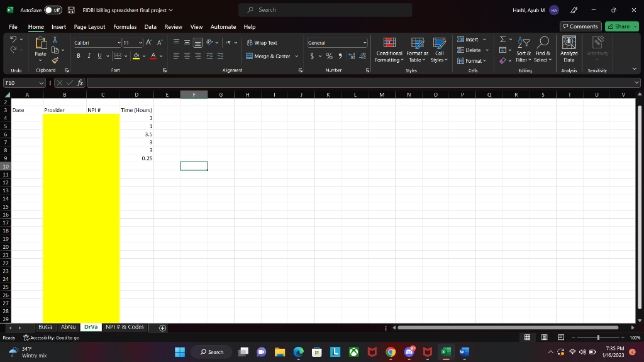Apply the Borders icon

(x=118, y=56)
